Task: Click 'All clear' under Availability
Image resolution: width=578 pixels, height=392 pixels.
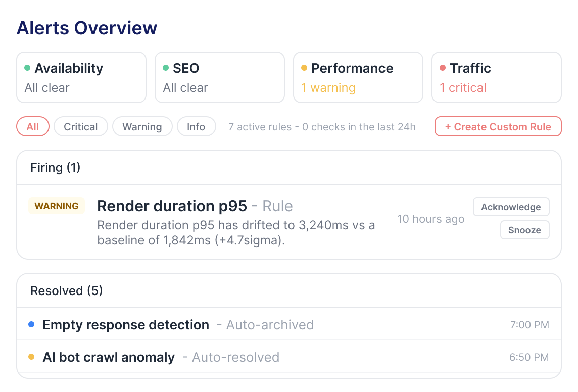Action: pos(47,88)
